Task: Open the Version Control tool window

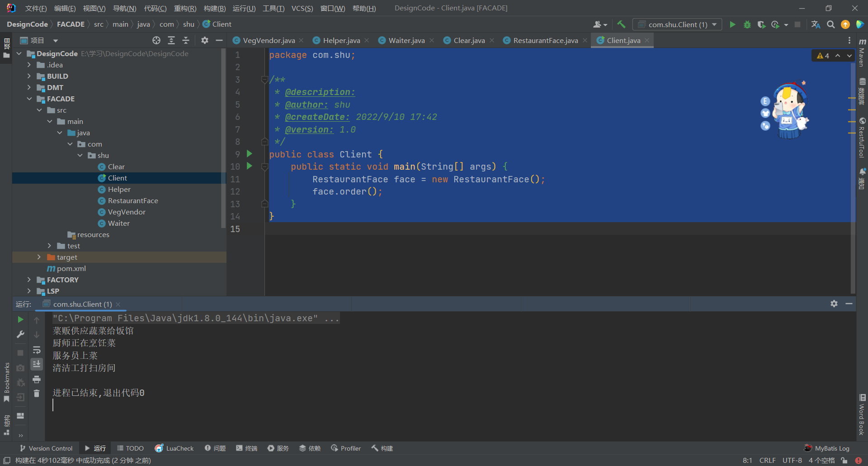Action: click(46, 448)
